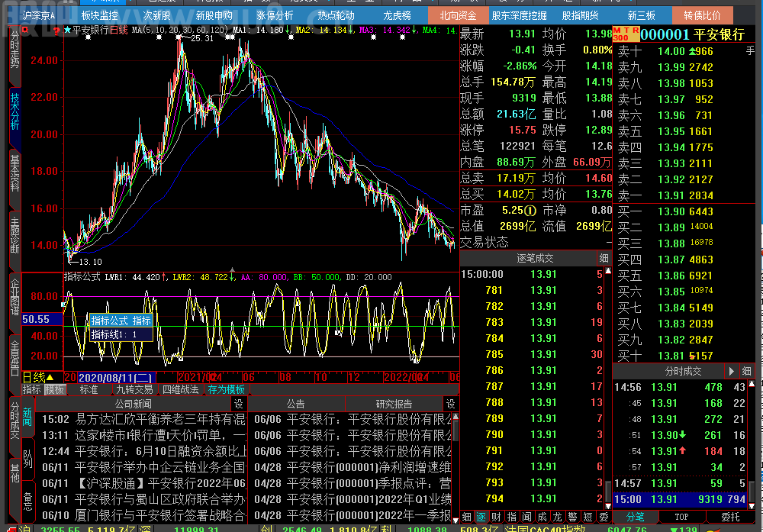The height and width of the screenshot is (532, 763).
Task: Click the 闻 news icon in the bottom strip
Action: [x=527, y=517]
